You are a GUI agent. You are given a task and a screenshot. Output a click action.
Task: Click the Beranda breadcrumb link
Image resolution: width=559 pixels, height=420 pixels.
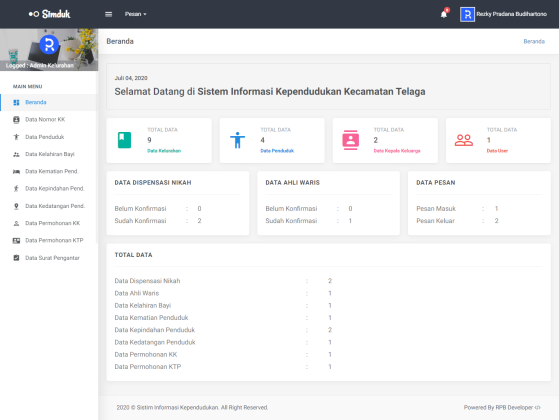coord(534,41)
